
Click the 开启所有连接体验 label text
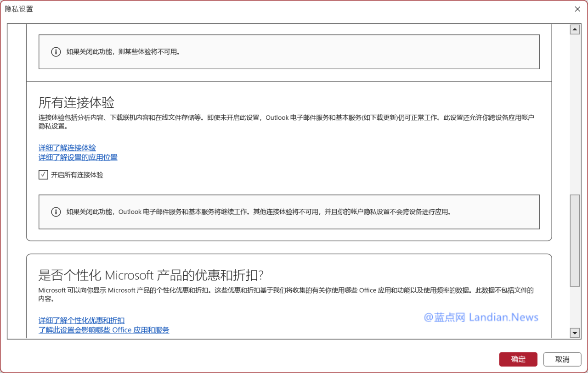tap(77, 175)
